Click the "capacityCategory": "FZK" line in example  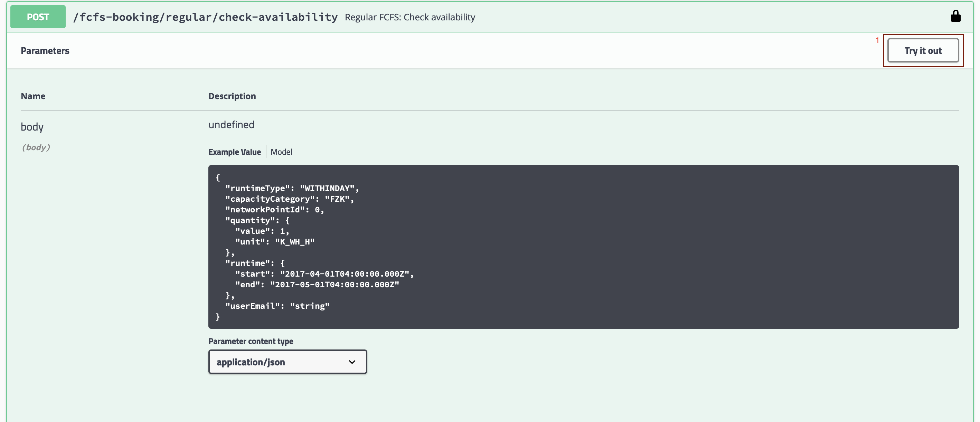coord(289,199)
